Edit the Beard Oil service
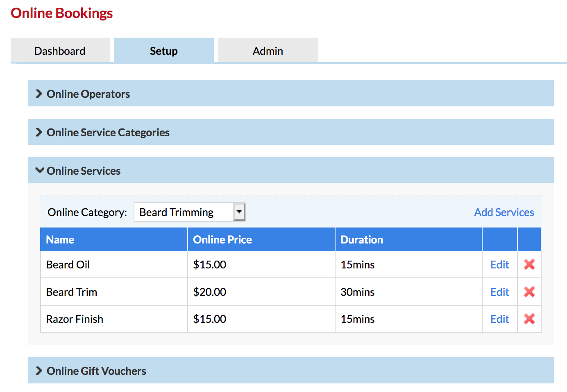 pyautogui.click(x=499, y=265)
